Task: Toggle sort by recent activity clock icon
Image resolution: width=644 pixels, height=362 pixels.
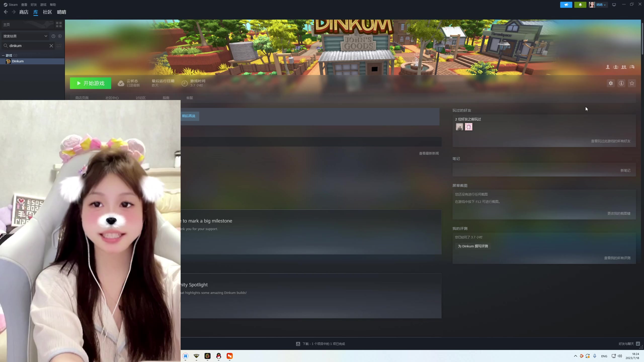Action: click(x=53, y=36)
